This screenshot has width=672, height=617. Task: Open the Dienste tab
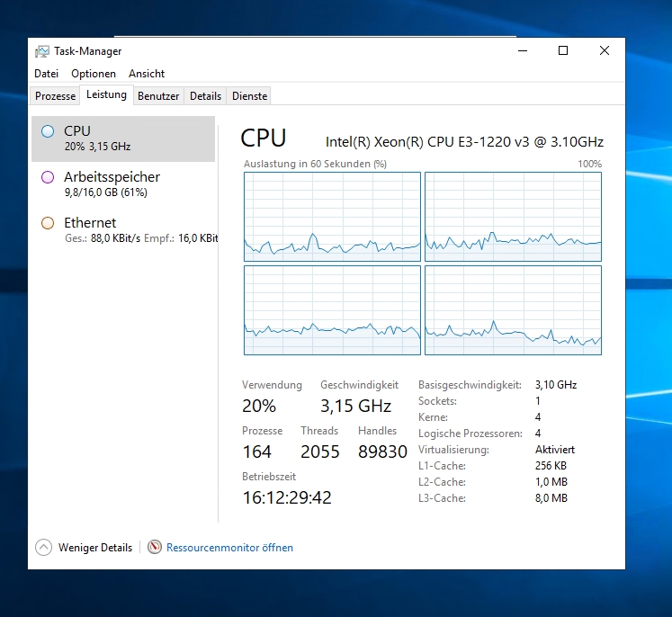click(x=249, y=96)
